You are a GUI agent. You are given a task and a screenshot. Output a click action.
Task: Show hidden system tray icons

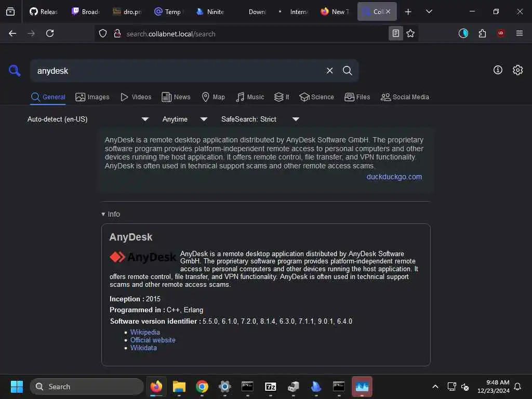[x=435, y=387]
